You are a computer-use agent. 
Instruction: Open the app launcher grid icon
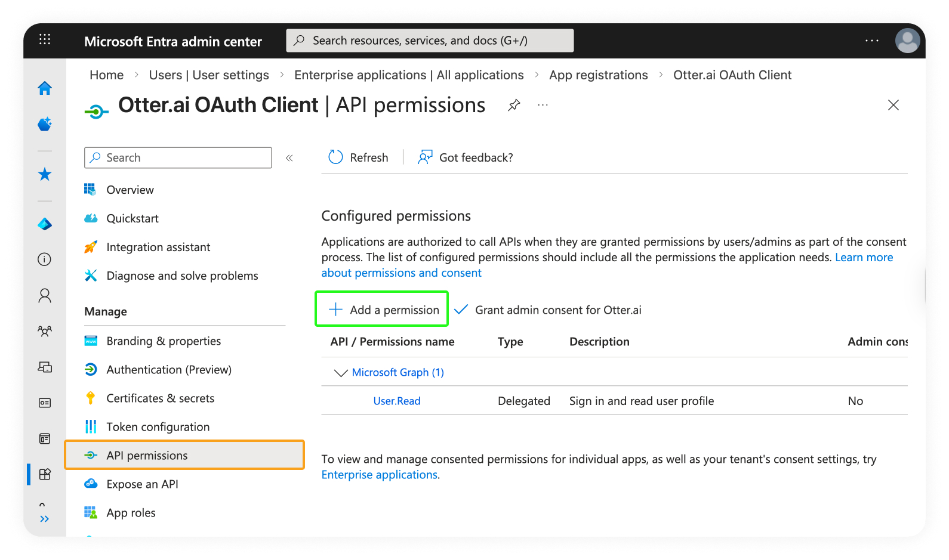point(45,40)
